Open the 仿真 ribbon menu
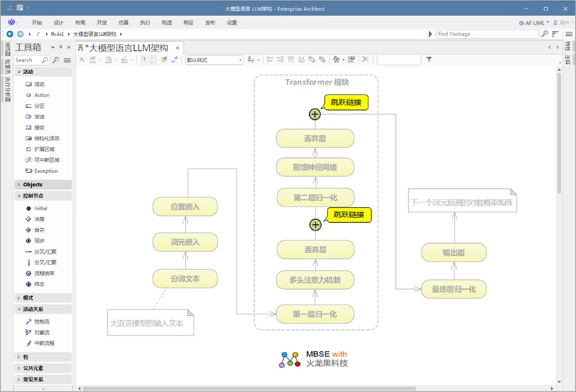This screenshot has width=576, height=392. 123,23
